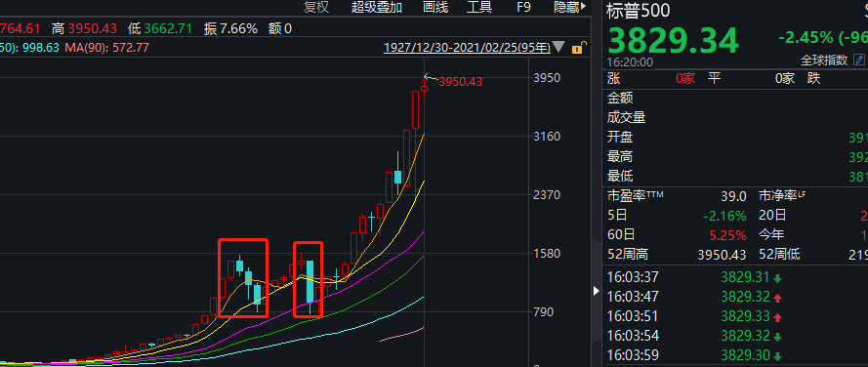This screenshot has width=868, height=367.
Task: Open the 工具 menu
Action: (x=479, y=7)
